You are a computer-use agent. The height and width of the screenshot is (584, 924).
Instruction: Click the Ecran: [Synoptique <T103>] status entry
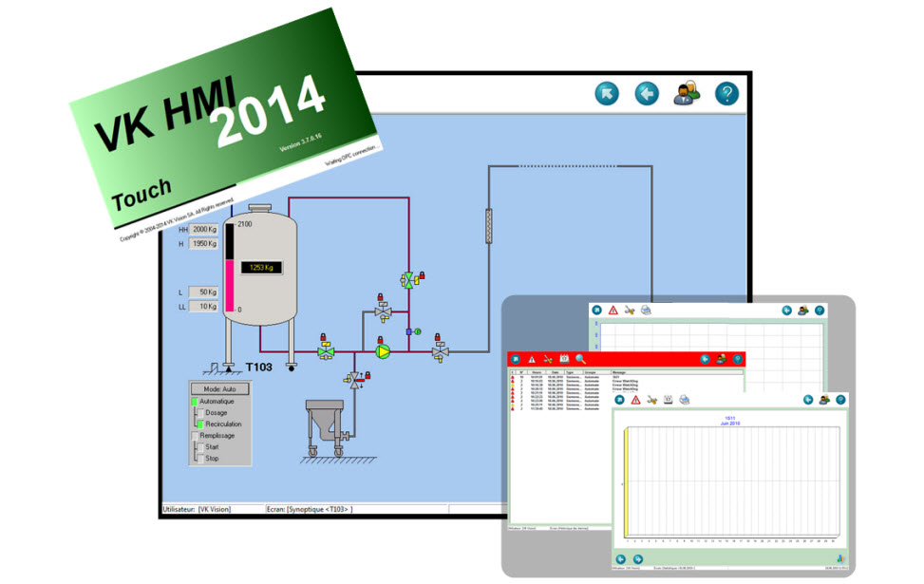point(310,509)
